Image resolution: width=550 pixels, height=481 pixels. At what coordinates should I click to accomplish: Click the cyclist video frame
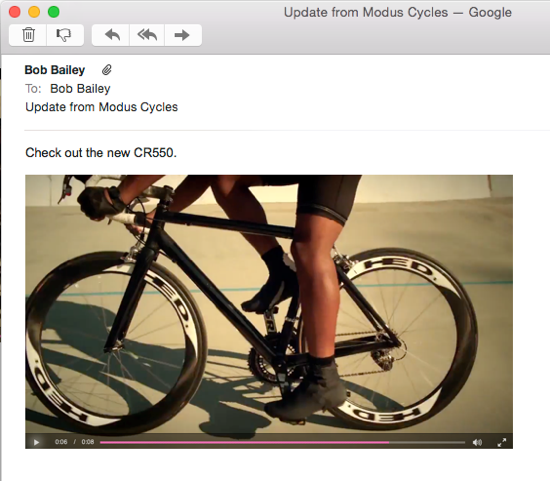(269, 304)
